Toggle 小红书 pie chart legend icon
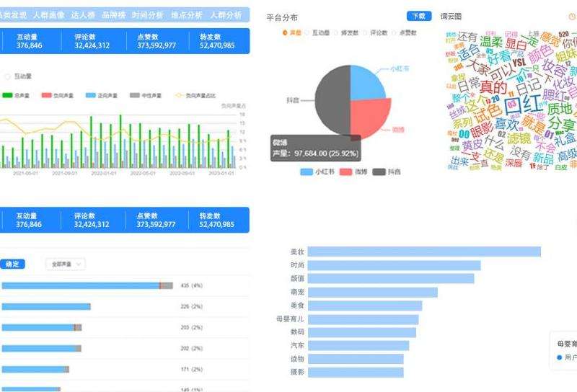This screenshot has width=577, height=392. click(x=306, y=172)
